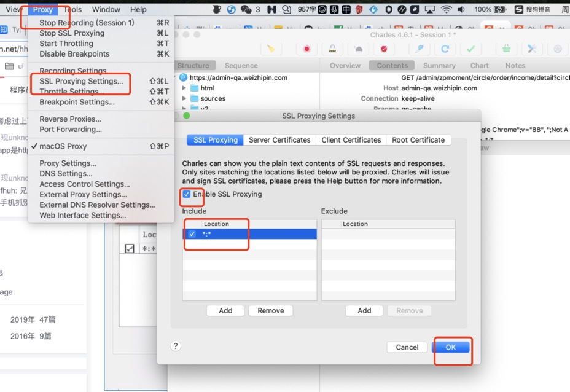The height and width of the screenshot is (392, 570).
Task: Click the broom Clear Session toolbar icon
Action: pos(271,49)
